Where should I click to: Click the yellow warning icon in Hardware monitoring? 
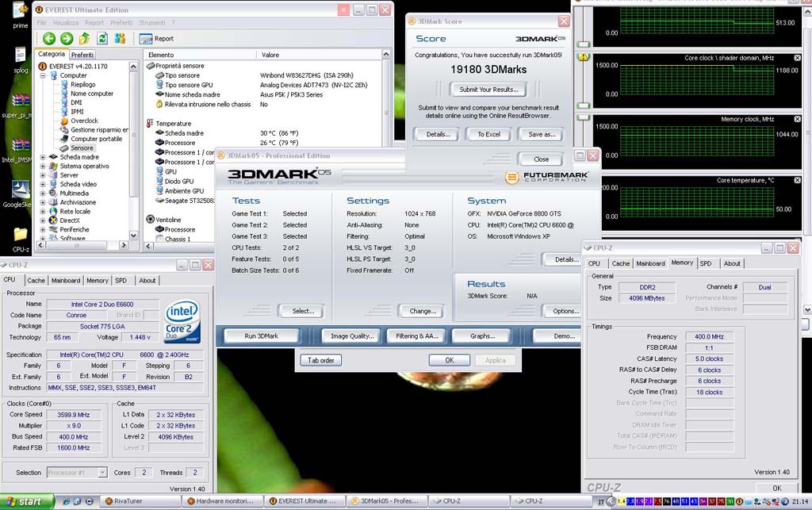[584, 57]
